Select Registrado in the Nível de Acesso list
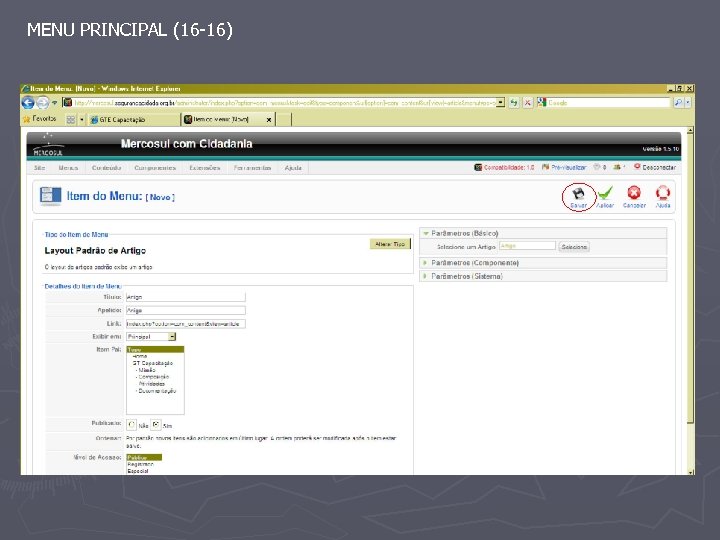The width and height of the screenshot is (720, 540). 141,464
